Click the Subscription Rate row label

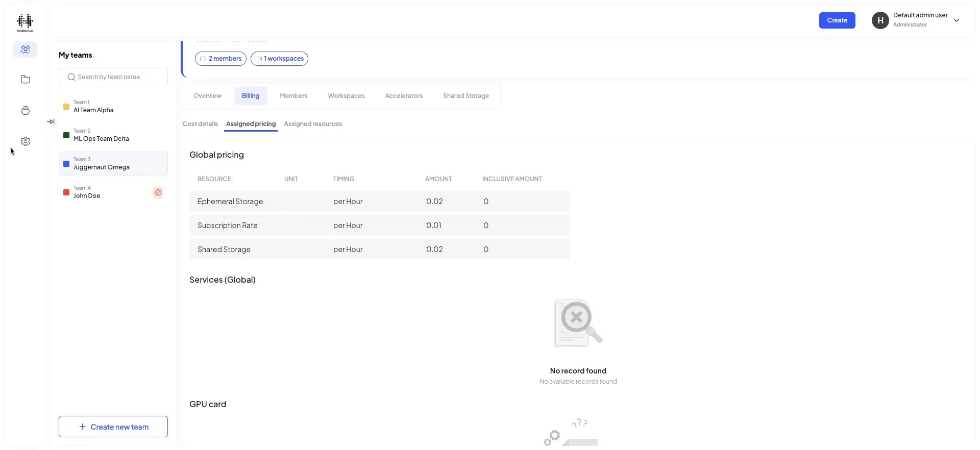[228, 226]
